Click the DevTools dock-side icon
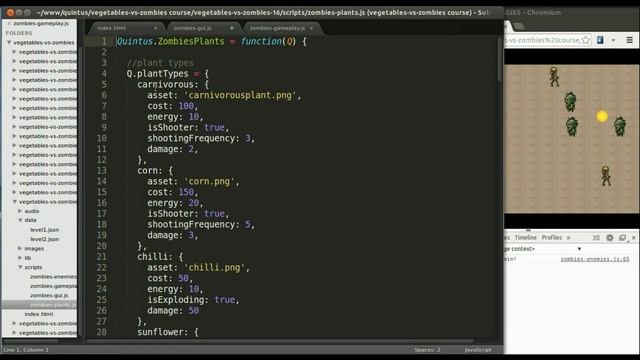Image resolution: width=640 pixels, height=360 pixels. [x=622, y=238]
